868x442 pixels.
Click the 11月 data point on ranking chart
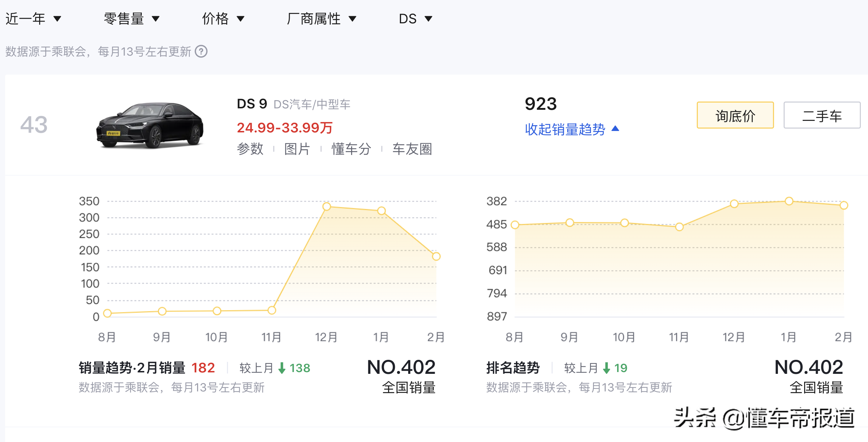coord(679,227)
